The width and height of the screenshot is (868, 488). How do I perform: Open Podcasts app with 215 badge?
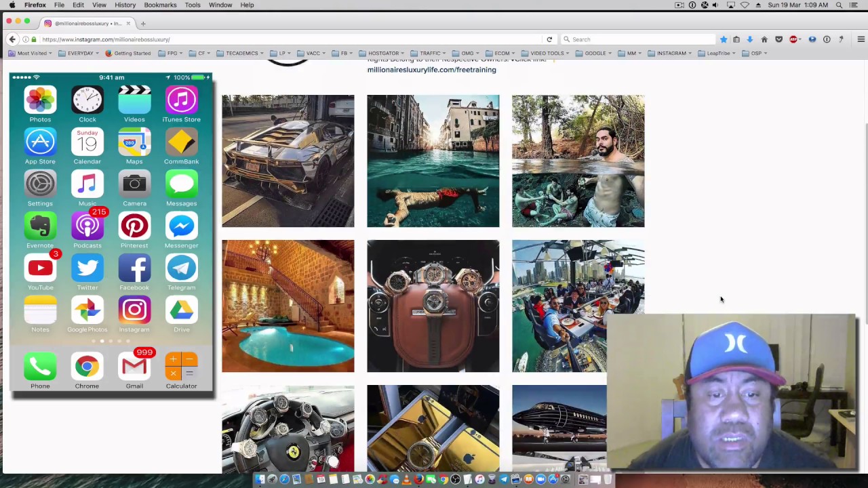[x=87, y=226]
